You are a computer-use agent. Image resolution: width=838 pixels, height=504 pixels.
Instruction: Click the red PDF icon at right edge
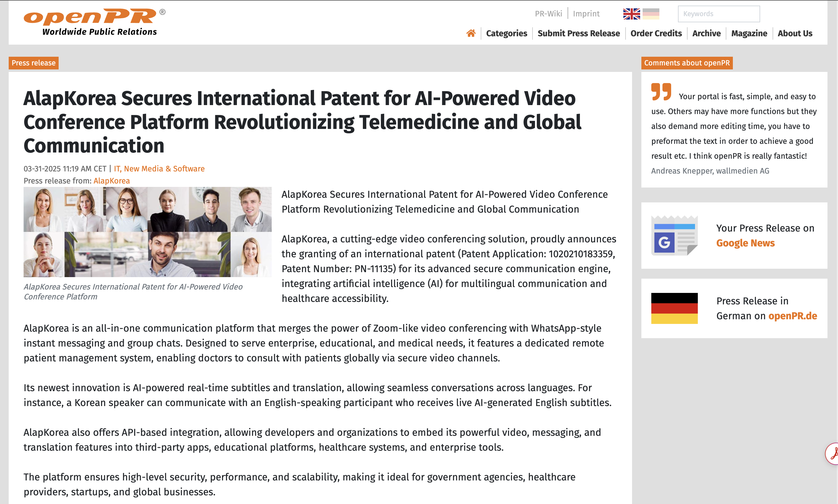click(833, 453)
